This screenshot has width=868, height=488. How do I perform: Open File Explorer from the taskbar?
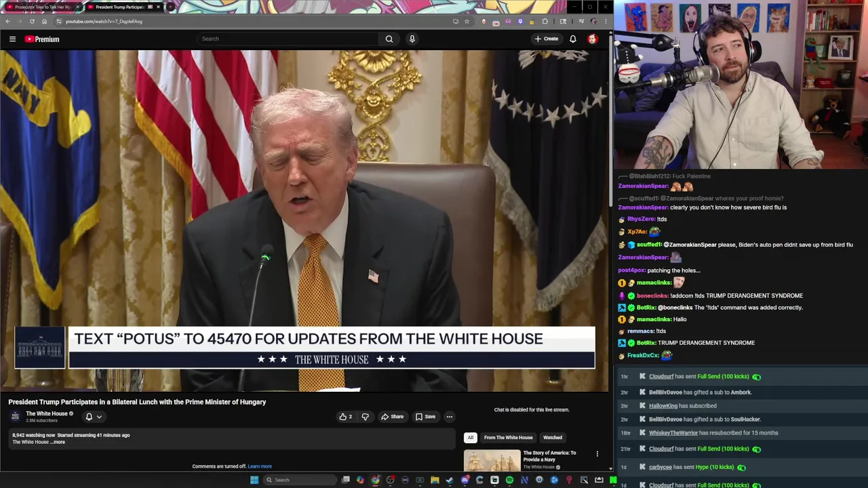coord(435,480)
